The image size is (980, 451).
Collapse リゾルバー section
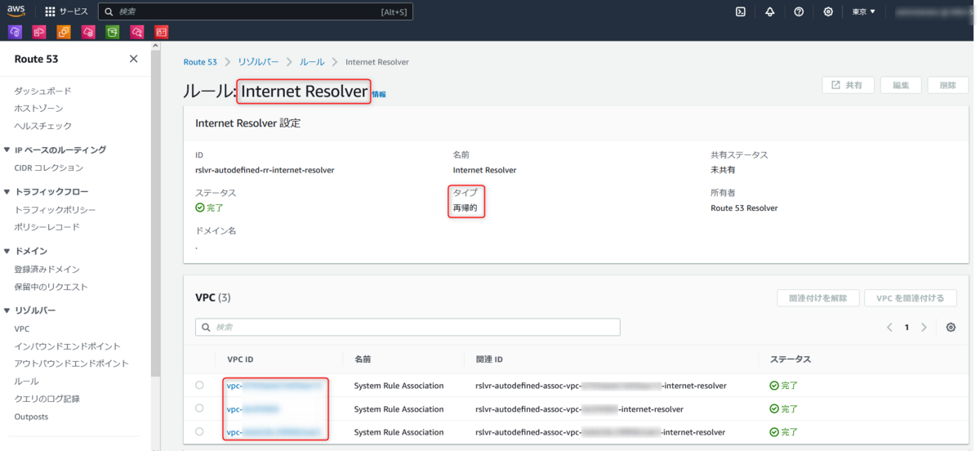tap(7, 310)
